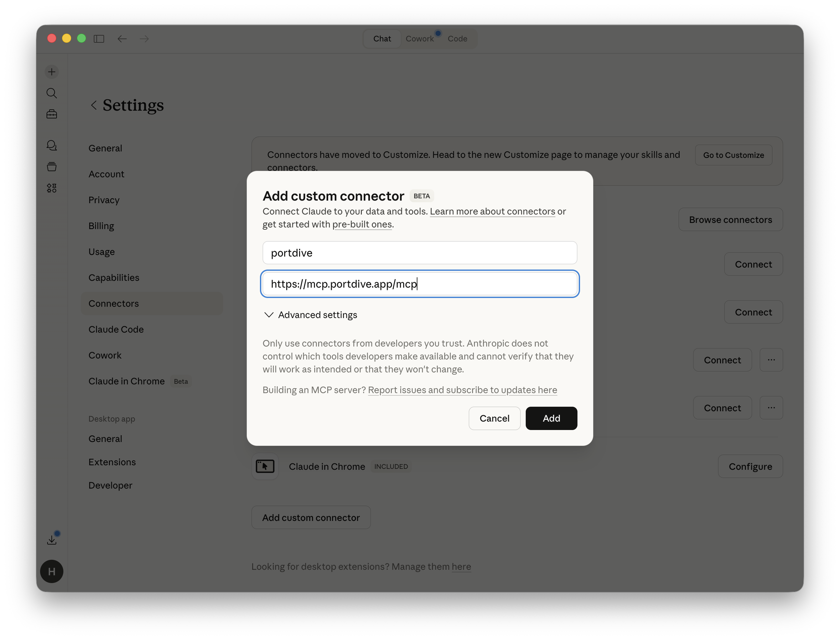Open chats via the speech bubble icon
The width and height of the screenshot is (840, 640).
click(x=52, y=145)
